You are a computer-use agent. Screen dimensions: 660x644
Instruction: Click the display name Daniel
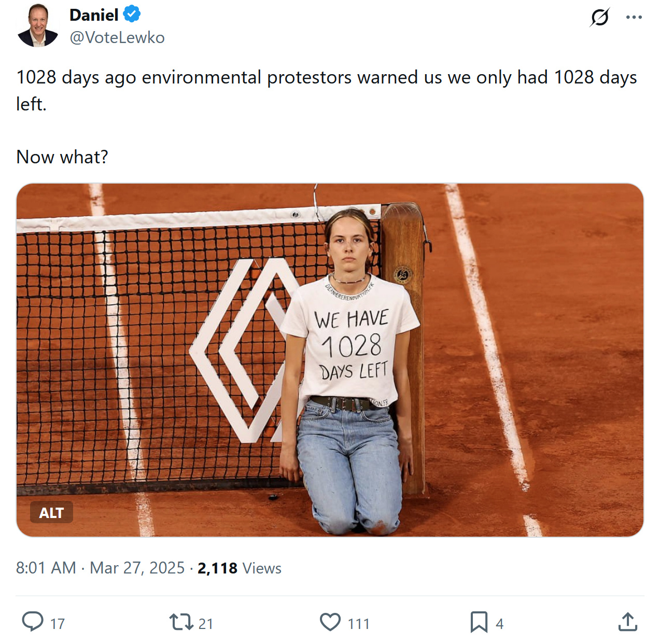(94, 15)
